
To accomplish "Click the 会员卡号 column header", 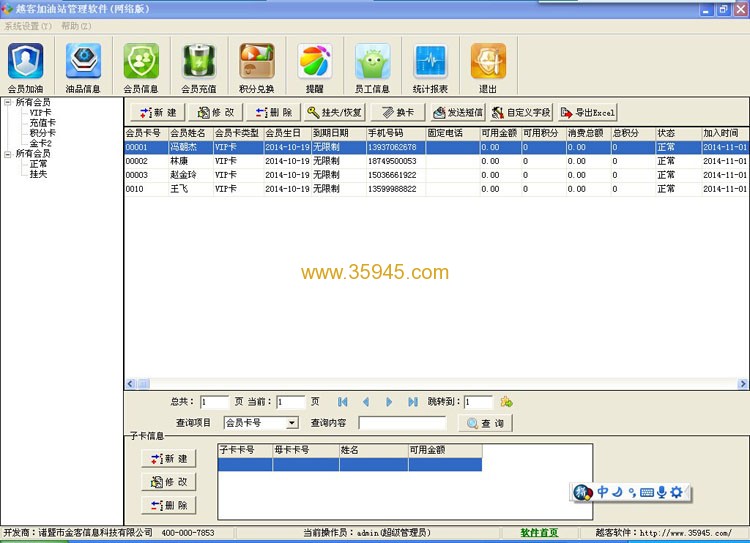I will (146, 133).
